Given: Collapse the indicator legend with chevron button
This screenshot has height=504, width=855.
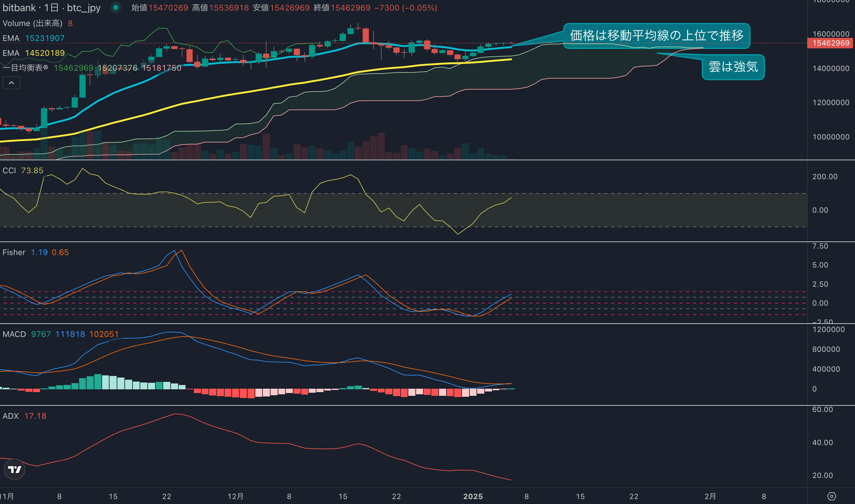Looking at the screenshot, I should tap(11, 83).
